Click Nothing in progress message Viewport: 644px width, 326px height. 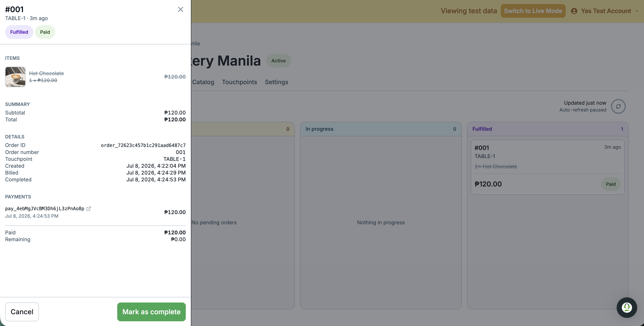point(381,223)
